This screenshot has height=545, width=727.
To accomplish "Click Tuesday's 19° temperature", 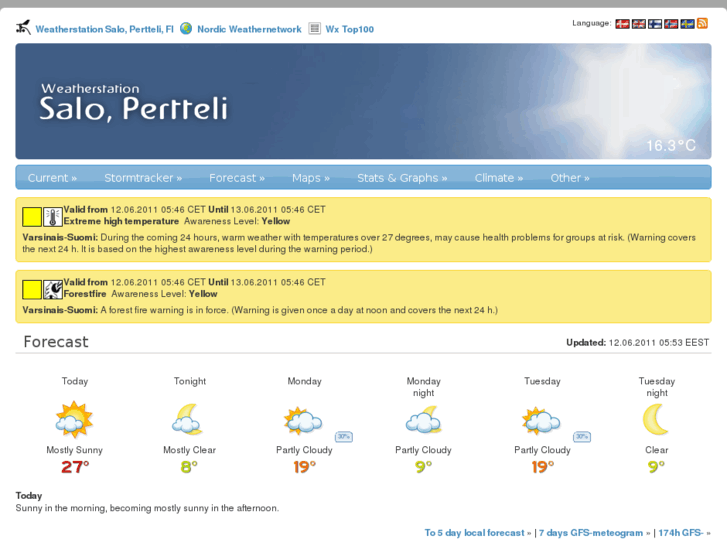I will pyautogui.click(x=542, y=467).
